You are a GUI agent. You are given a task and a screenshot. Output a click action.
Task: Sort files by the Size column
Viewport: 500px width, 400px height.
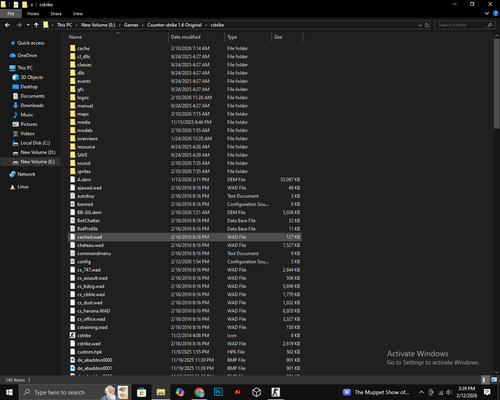tap(278, 37)
